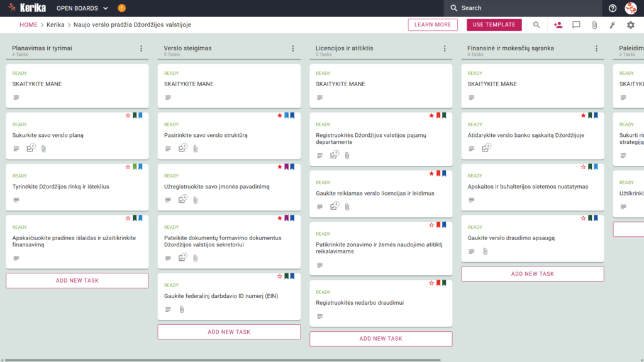
Task: Open Planavimas ir tyrimai column menu
Action: click(x=142, y=48)
